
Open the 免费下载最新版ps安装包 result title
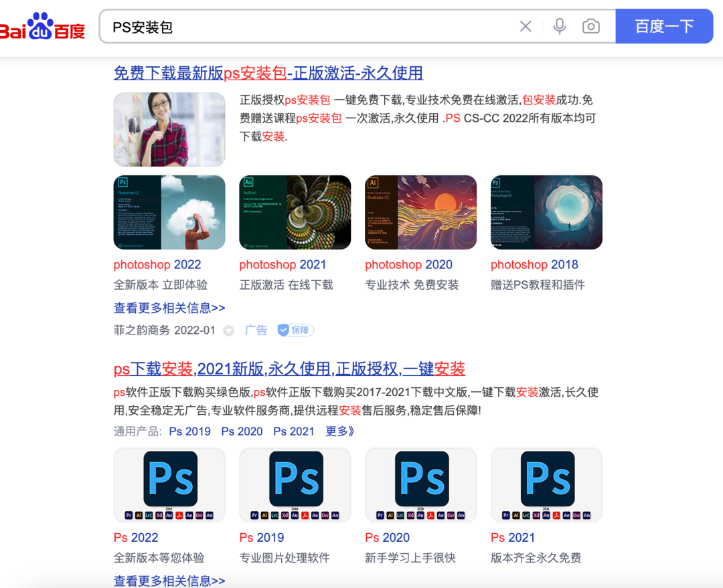tap(268, 73)
